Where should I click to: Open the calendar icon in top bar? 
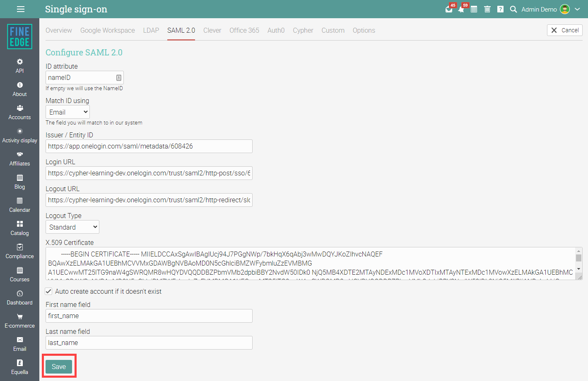point(474,9)
